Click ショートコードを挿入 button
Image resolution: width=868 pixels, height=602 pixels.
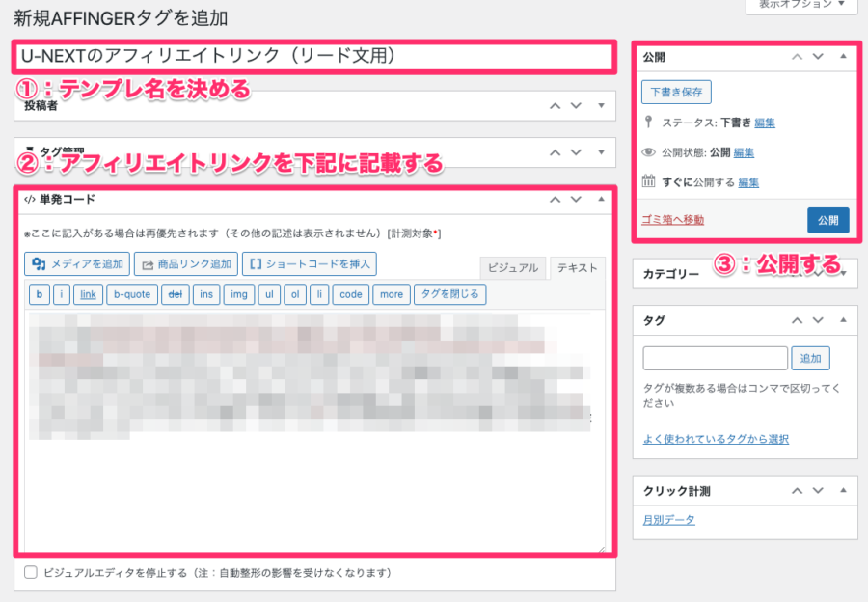point(310,264)
